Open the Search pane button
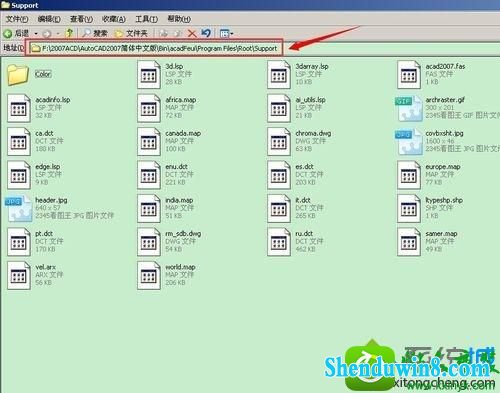The width and height of the screenshot is (500, 393). pyautogui.click(x=95, y=33)
